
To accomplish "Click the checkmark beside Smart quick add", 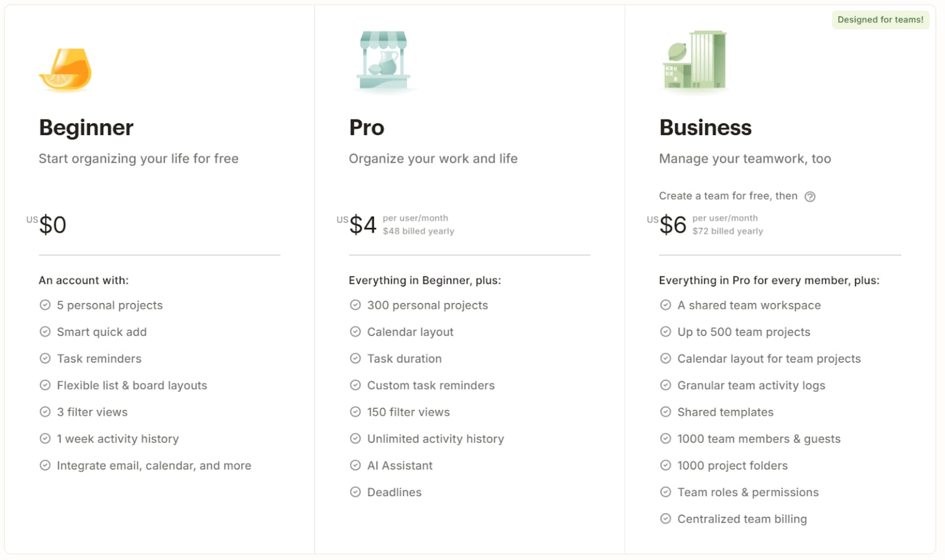I will pyautogui.click(x=45, y=331).
